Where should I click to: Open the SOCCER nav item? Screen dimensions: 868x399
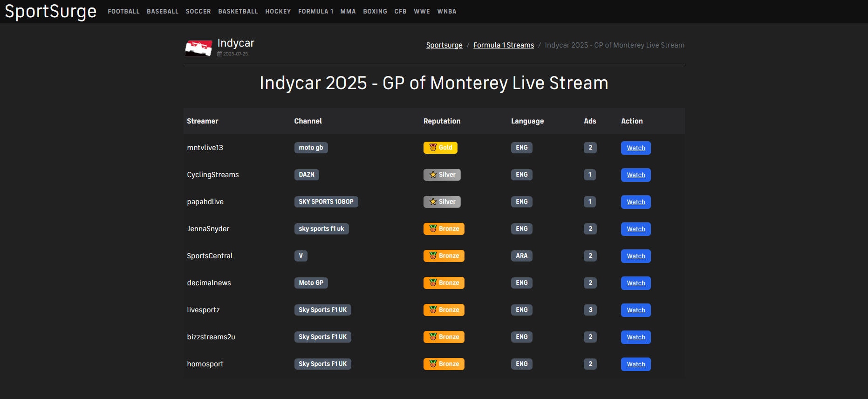(x=198, y=11)
